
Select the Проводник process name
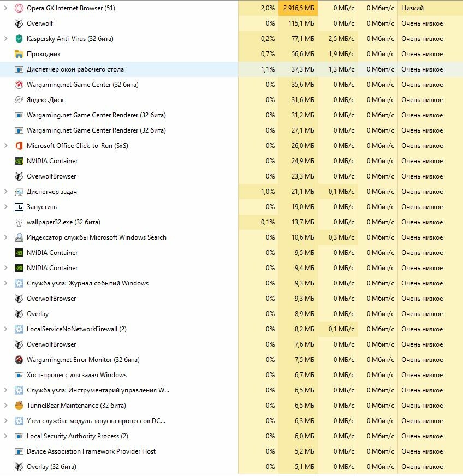pyautogui.click(x=44, y=54)
